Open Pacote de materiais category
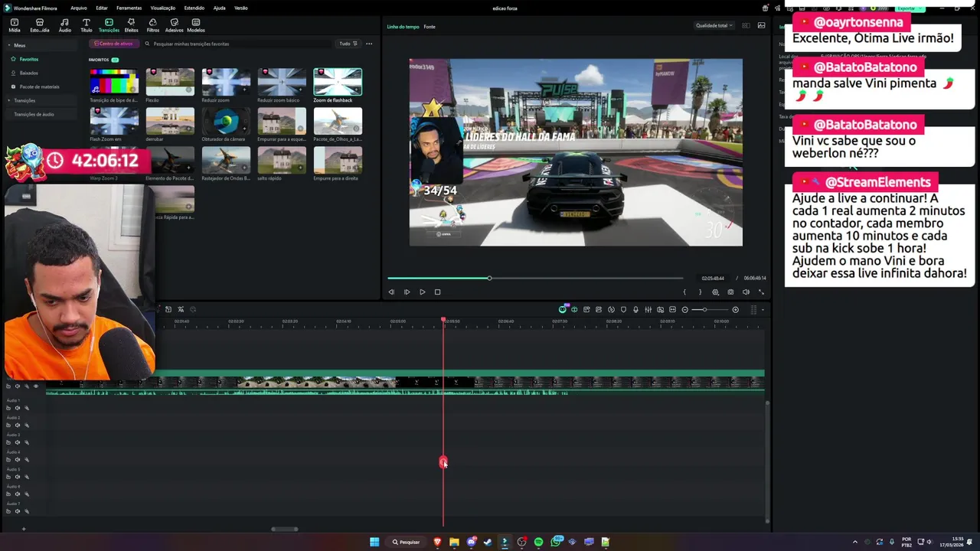The width and height of the screenshot is (980, 551). 40,86
